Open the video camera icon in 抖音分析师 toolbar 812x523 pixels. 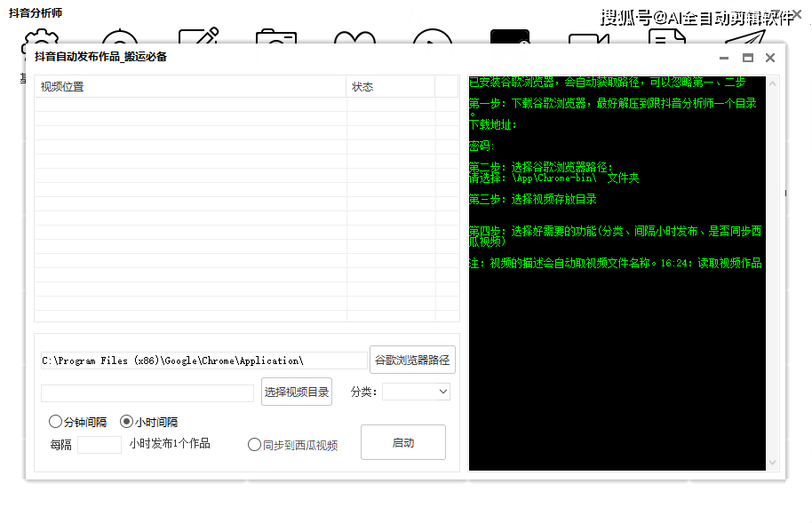pos(589,39)
